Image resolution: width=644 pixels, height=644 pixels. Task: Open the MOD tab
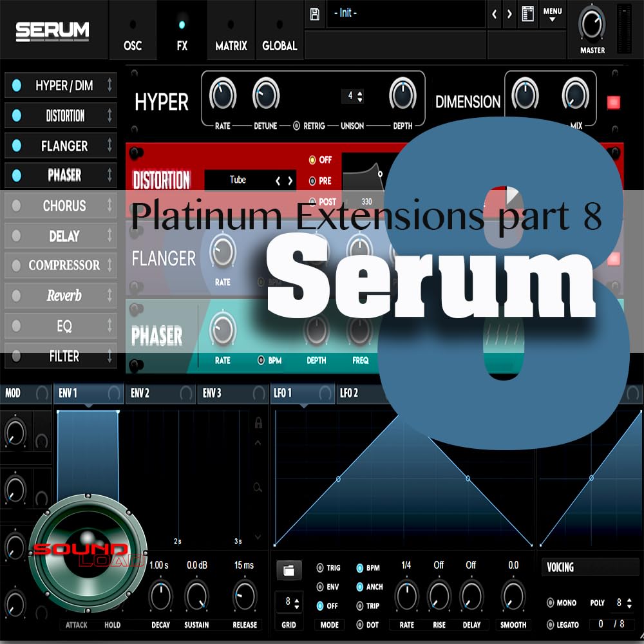[26, 393]
